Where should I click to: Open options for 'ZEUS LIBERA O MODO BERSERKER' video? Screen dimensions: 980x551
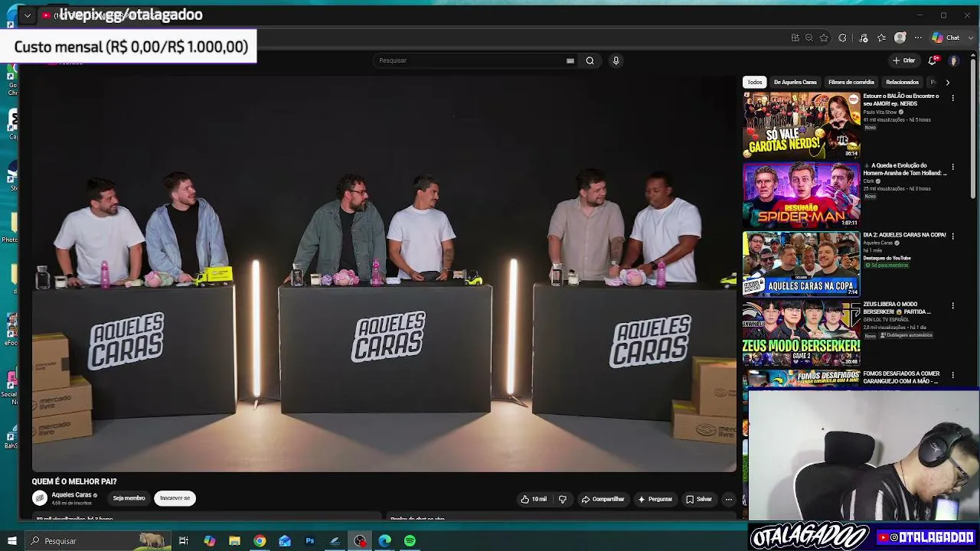(952, 306)
